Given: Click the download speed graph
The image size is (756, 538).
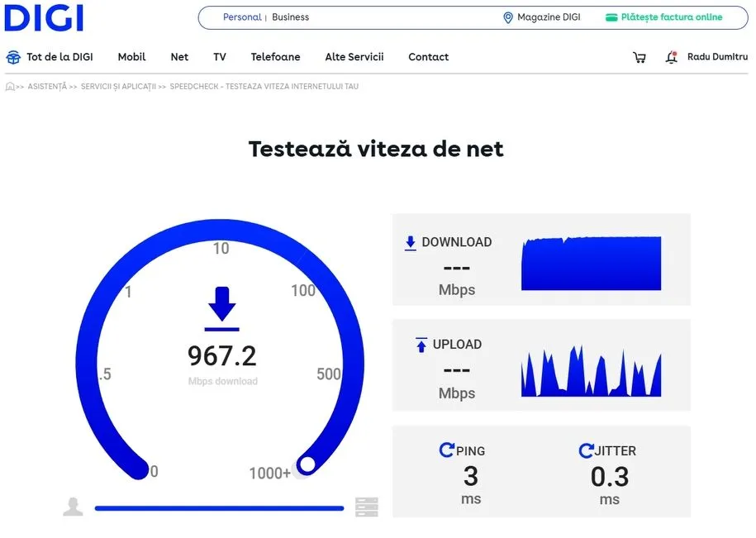Looking at the screenshot, I should pyautogui.click(x=591, y=264).
